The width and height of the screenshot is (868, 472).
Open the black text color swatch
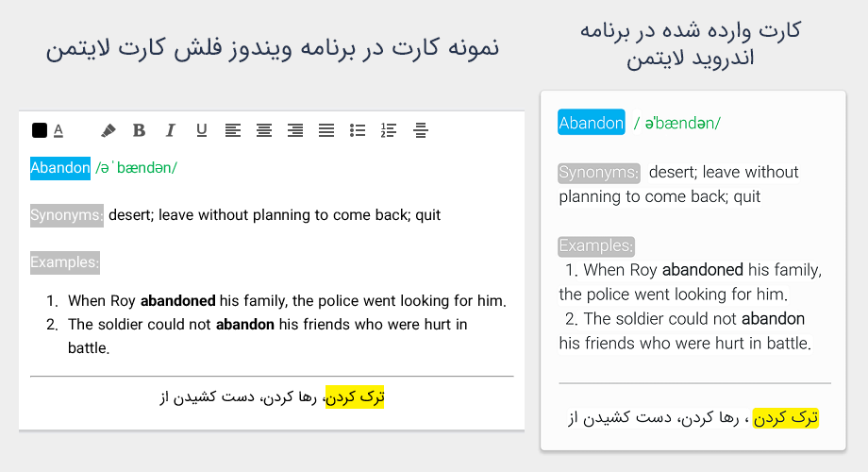point(40,130)
